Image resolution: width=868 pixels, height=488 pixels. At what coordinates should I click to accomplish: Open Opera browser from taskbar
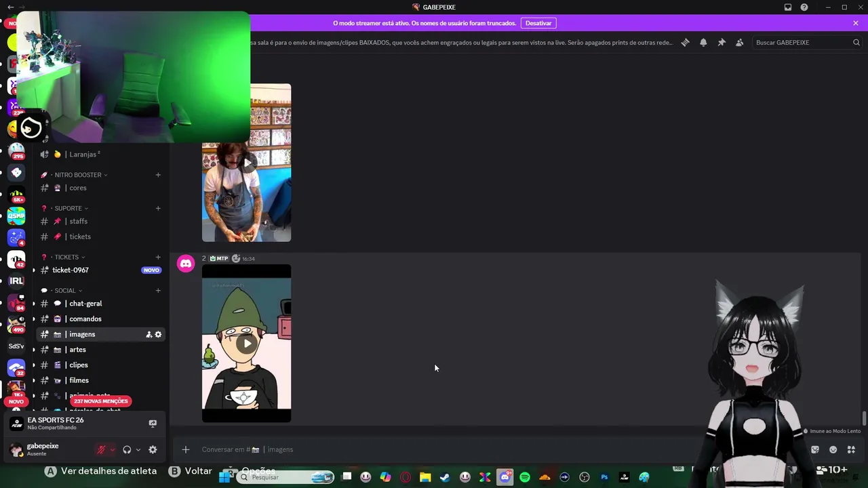(406, 477)
